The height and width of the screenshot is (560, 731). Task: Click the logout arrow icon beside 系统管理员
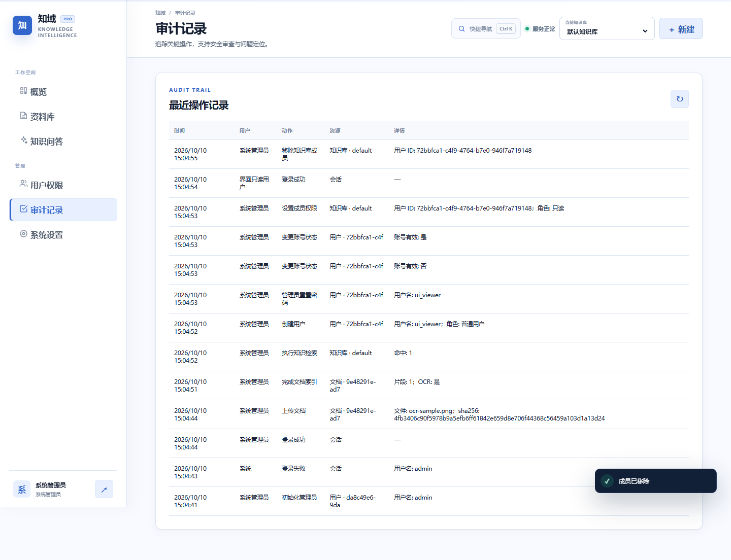tap(104, 489)
